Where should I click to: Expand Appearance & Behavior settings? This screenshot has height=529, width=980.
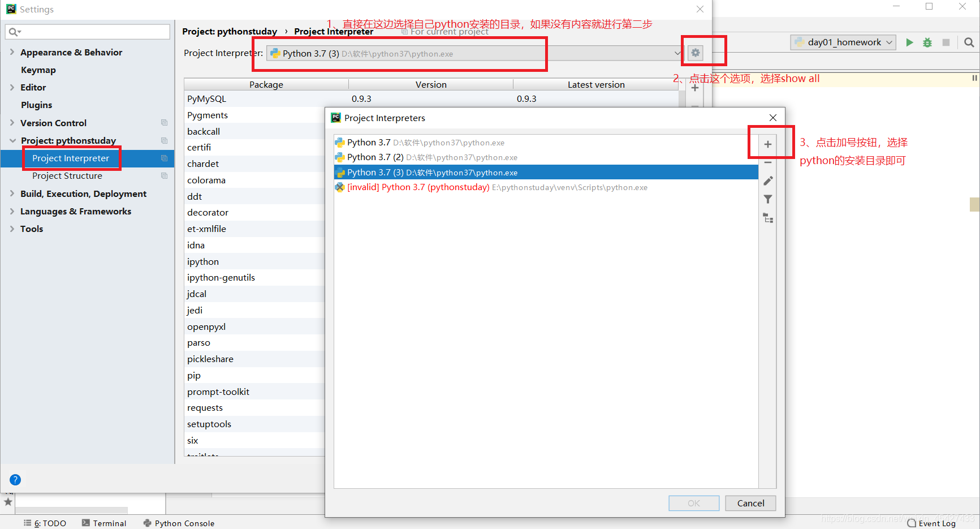[x=12, y=52]
